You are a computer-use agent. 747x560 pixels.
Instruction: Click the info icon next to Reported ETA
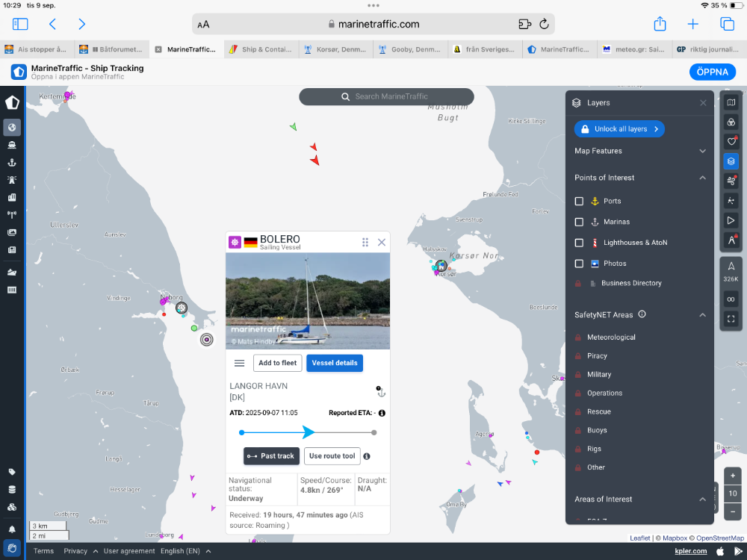tap(382, 413)
